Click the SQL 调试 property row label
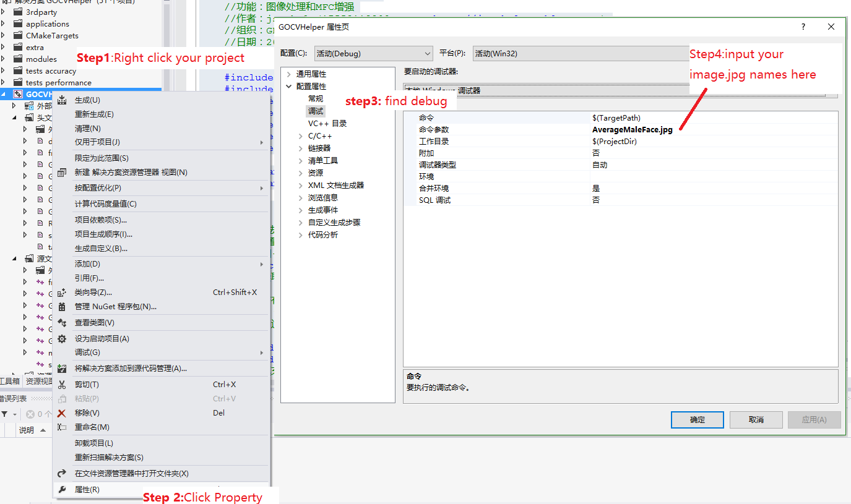Viewport: 851px width, 504px height. 434,200
